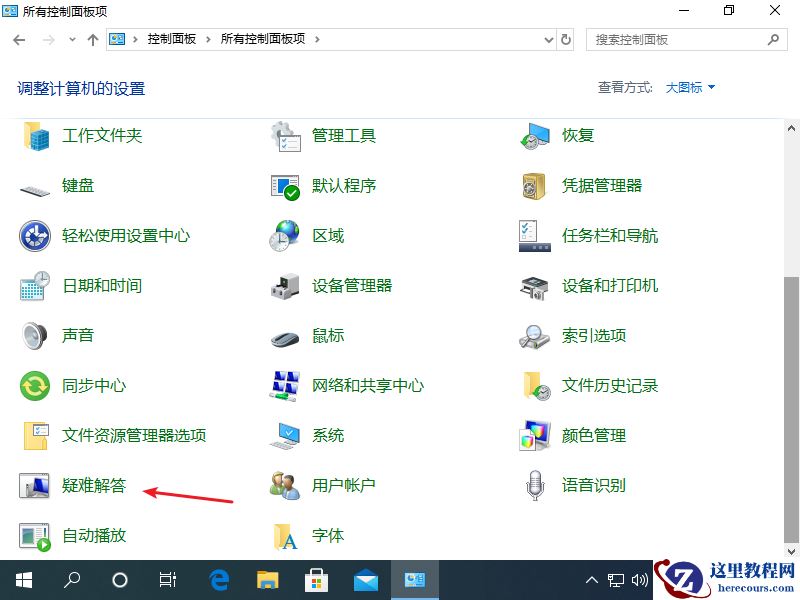
Task: Launch Microsoft Edge from the taskbar
Action: (216, 580)
